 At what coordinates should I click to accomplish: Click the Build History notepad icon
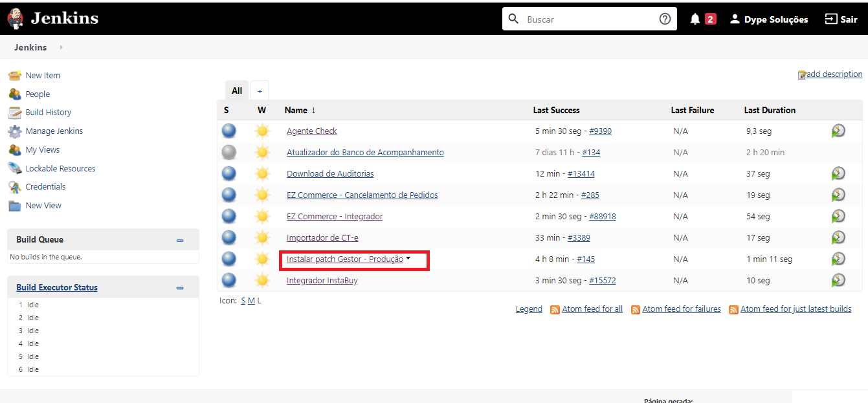click(x=15, y=113)
